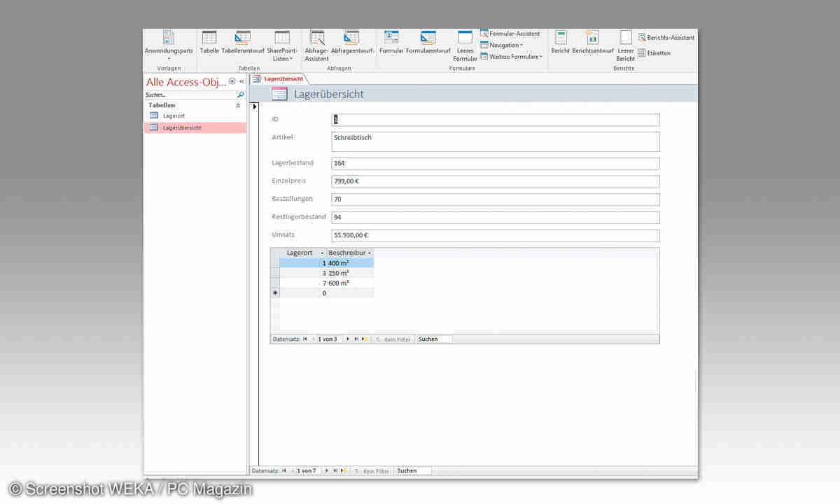Collapse the navigation pane with double chevron

click(x=241, y=82)
